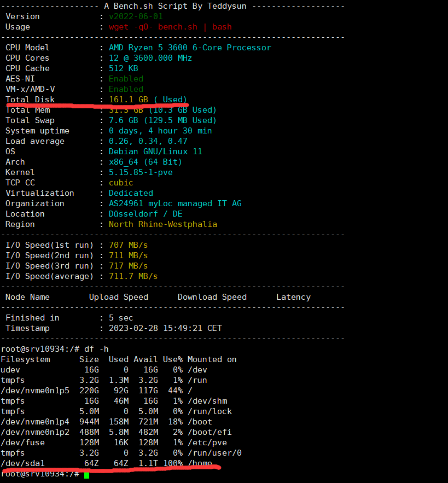Click the wget bench.sh command text
This screenshot has height=483, width=448.
pyautogui.click(x=170, y=27)
